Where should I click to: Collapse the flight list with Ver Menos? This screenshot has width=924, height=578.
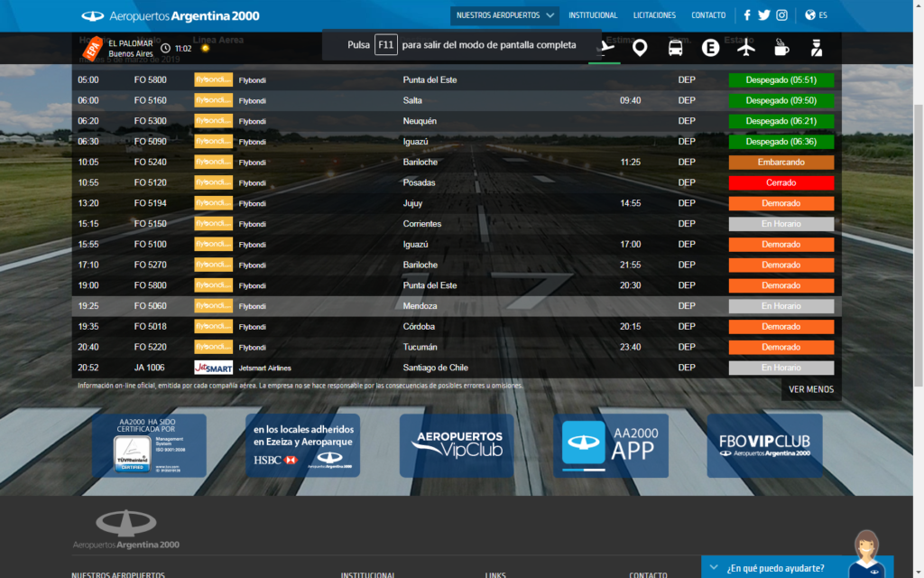pos(811,389)
